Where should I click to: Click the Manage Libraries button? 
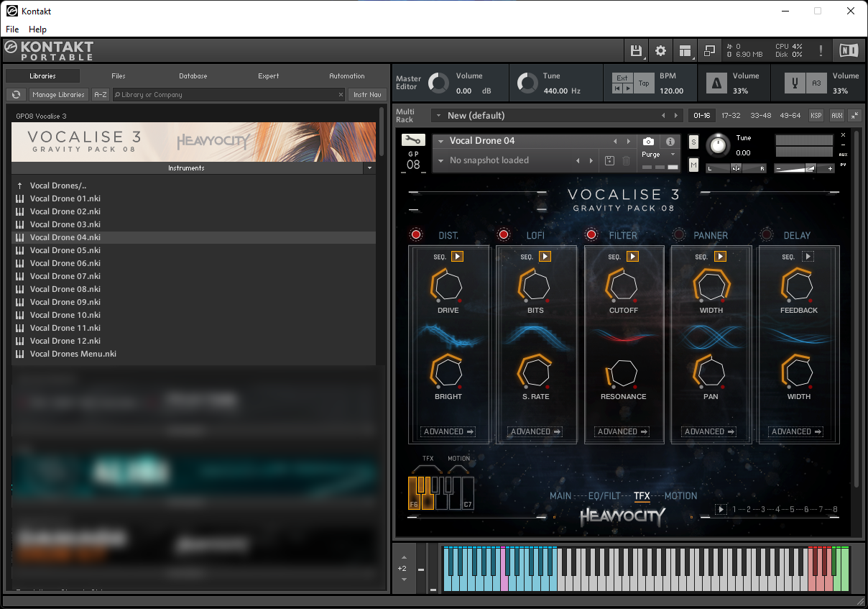(59, 95)
